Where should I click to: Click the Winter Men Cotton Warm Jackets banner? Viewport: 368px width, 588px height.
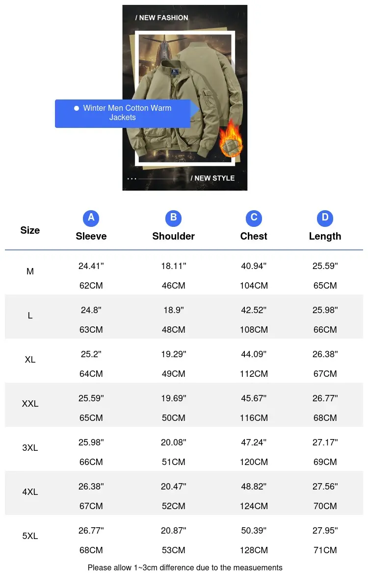click(x=123, y=113)
